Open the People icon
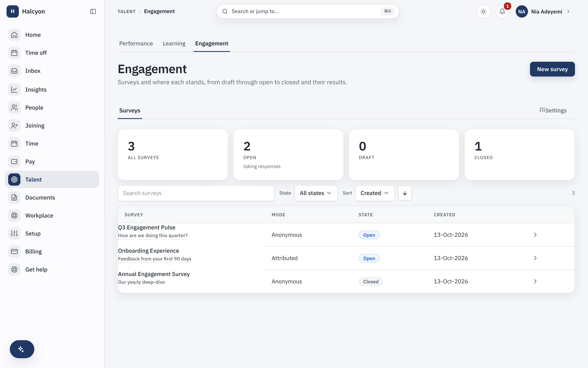Image resolution: width=588 pixels, height=368 pixels. point(14,108)
